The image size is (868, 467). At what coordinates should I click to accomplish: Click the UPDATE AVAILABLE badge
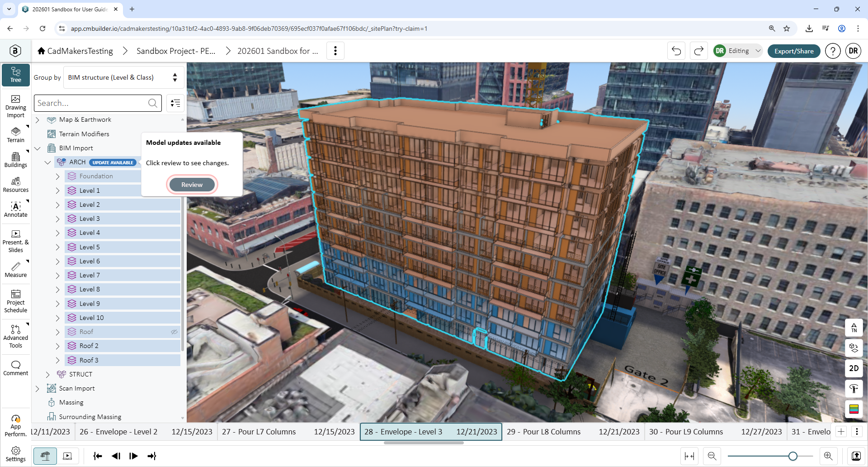coord(113,162)
